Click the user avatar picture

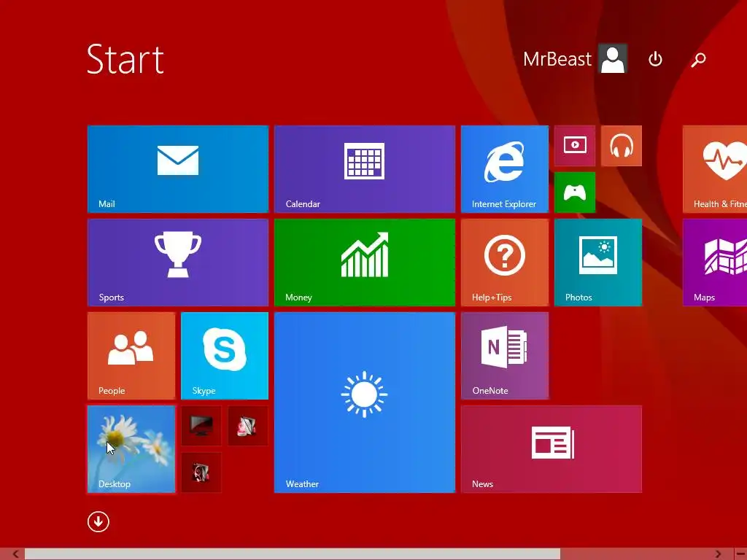(613, 59)
